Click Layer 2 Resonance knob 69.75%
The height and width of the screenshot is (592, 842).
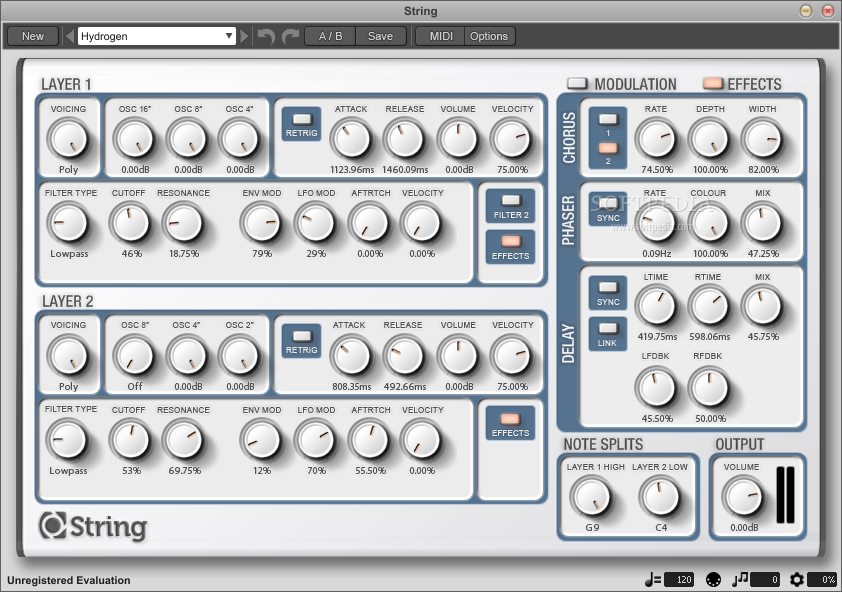click(183, 439)
